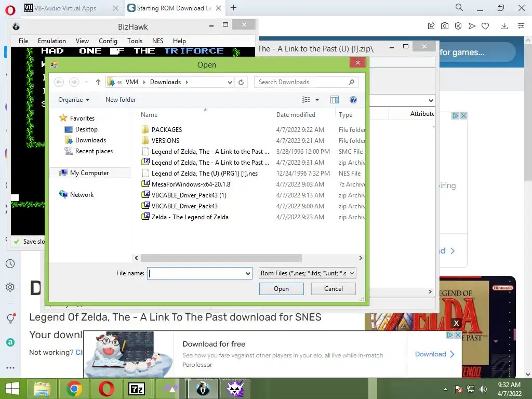Open the address bar history dropdown
532x399 pixels.
[230, 82]
